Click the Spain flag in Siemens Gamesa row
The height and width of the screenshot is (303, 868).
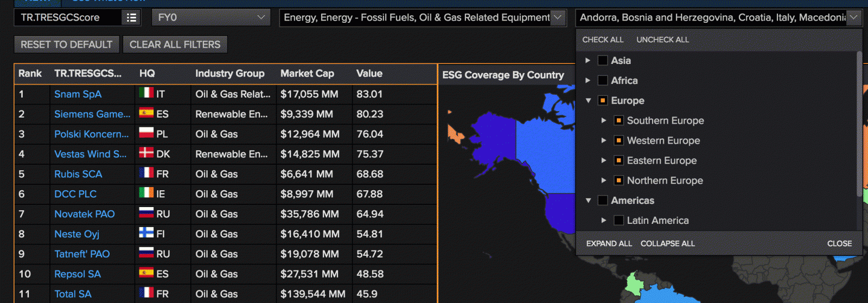146,113
